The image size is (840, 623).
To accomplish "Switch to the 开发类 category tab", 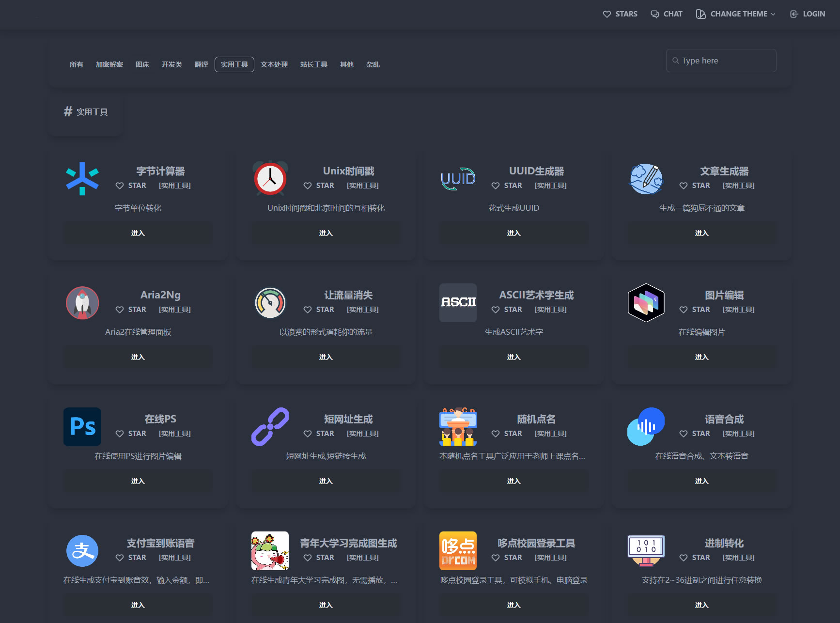I will (x=172, y=64).
